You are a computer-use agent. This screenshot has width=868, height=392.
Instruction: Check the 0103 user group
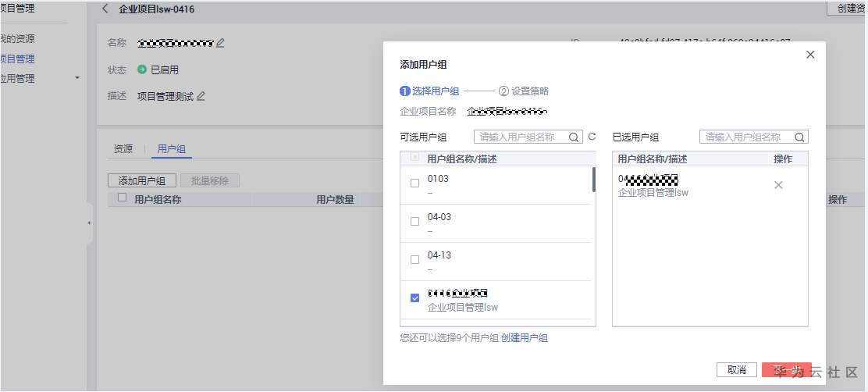(414, 184)
